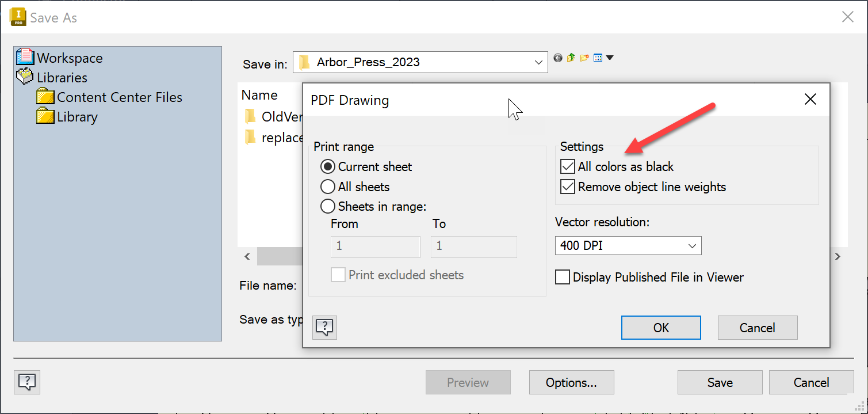Uncheck Remove object line weights

point(567,187)
